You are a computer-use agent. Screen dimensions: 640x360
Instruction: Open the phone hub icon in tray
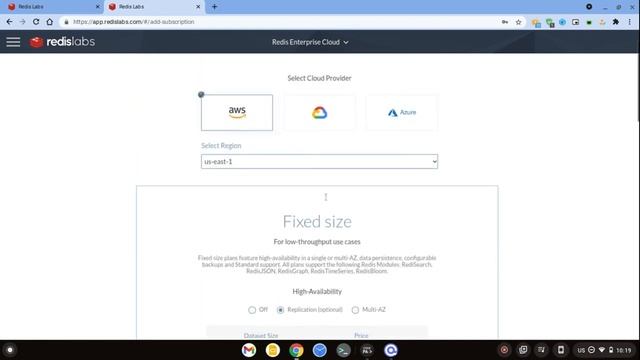click(x=561, y=350)
